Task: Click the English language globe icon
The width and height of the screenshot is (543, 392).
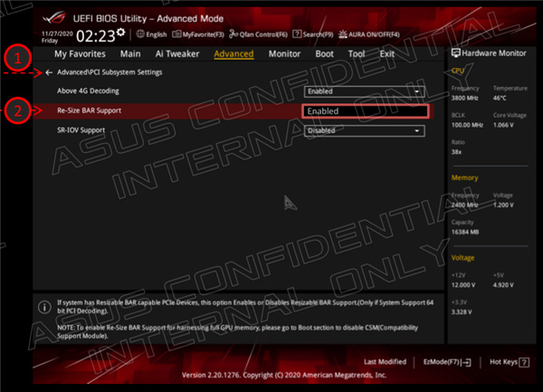Action: [140, 34]
